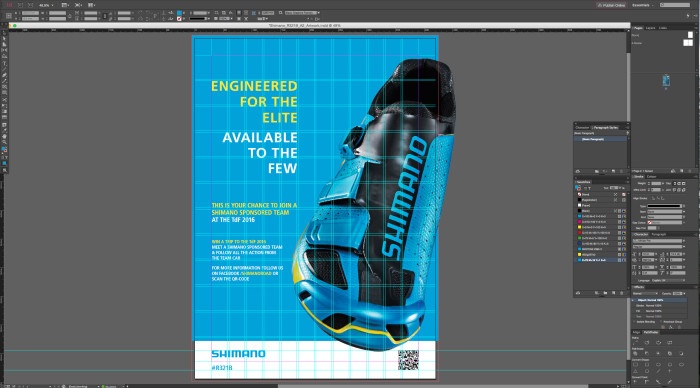Convert shape to ellipse icon
The height and width of the screenshot is (388, 700).
(681, 364)
